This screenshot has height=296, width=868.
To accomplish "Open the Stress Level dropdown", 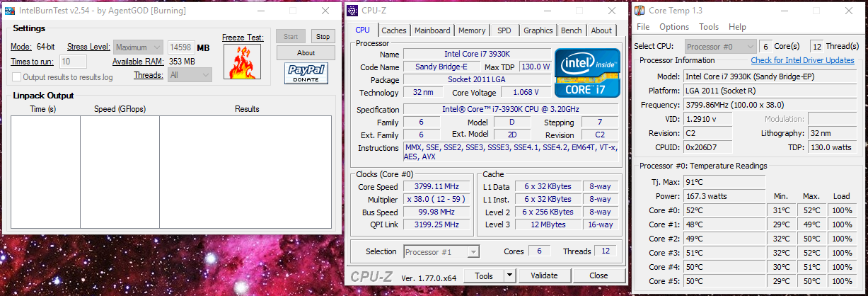I will [139, 47].
